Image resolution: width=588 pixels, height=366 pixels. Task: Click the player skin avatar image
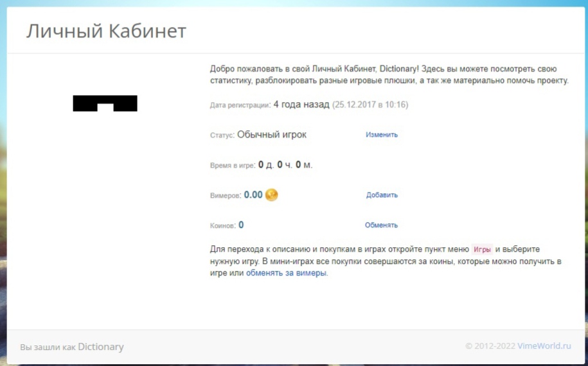[x=105, y=103]
